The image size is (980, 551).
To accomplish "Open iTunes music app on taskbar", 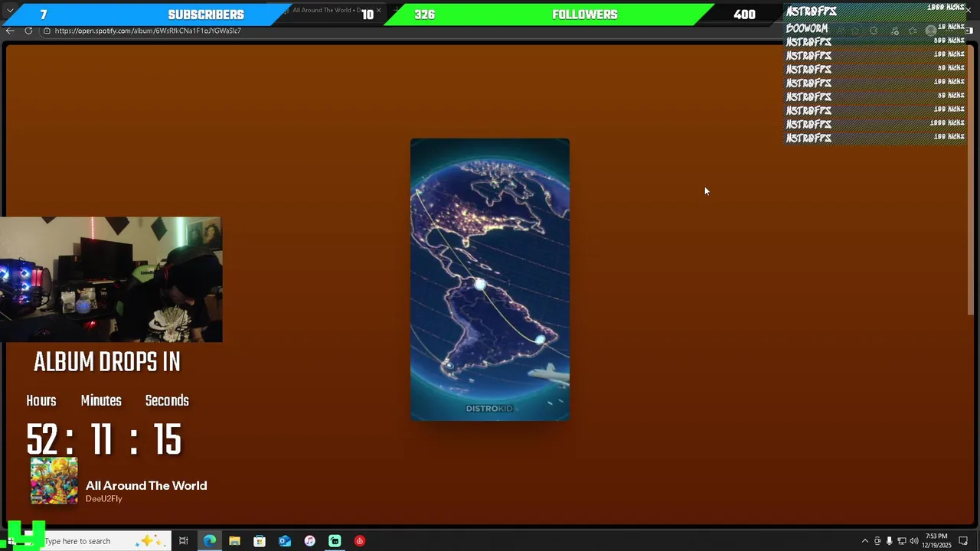I will coord(309,541).
